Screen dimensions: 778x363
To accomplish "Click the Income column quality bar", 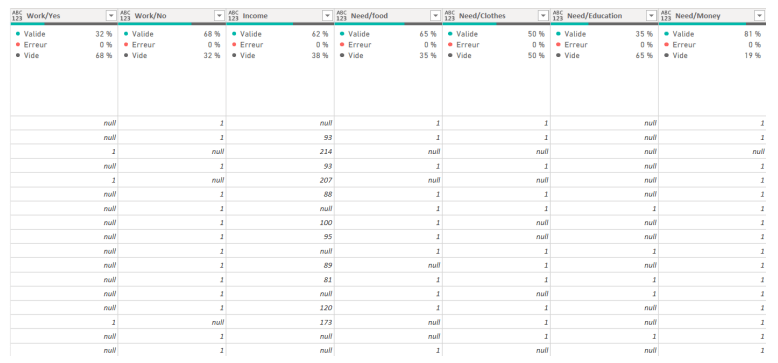I will click(x=280, y=23).
